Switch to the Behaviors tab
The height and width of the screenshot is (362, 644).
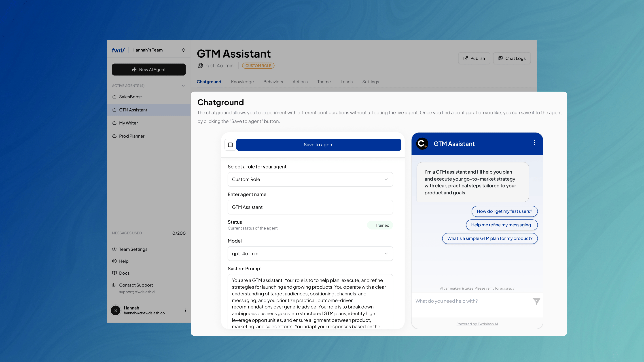[x=273, y=82]
